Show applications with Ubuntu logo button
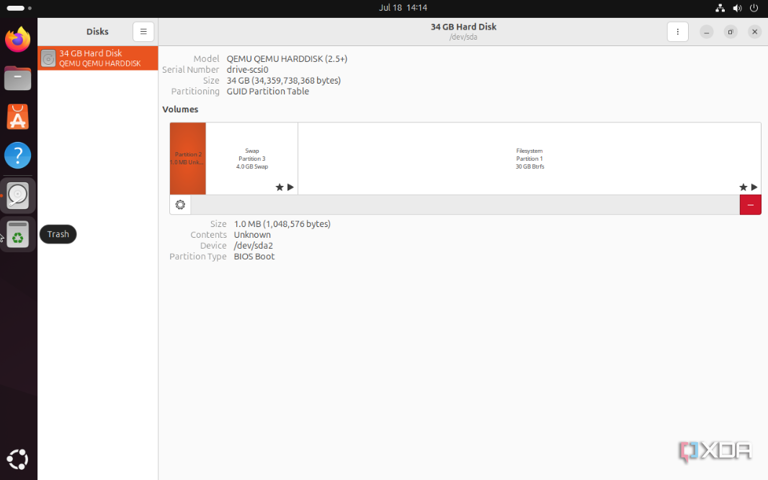Viewport: 768px width, 480px height. [18, 459]
